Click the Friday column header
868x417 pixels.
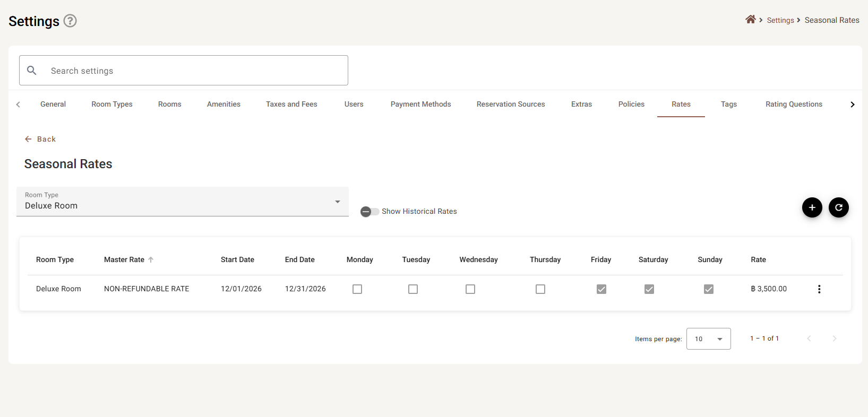(601, 259)
